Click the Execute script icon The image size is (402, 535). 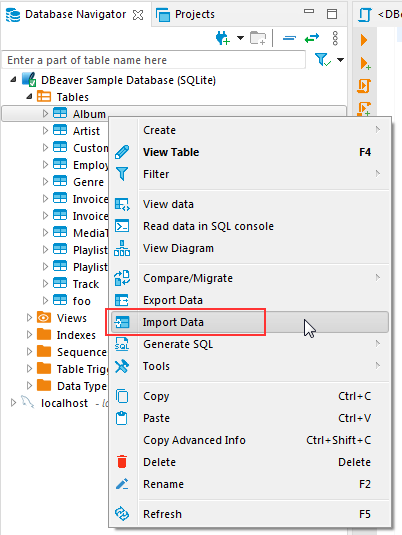coord(364,86)
